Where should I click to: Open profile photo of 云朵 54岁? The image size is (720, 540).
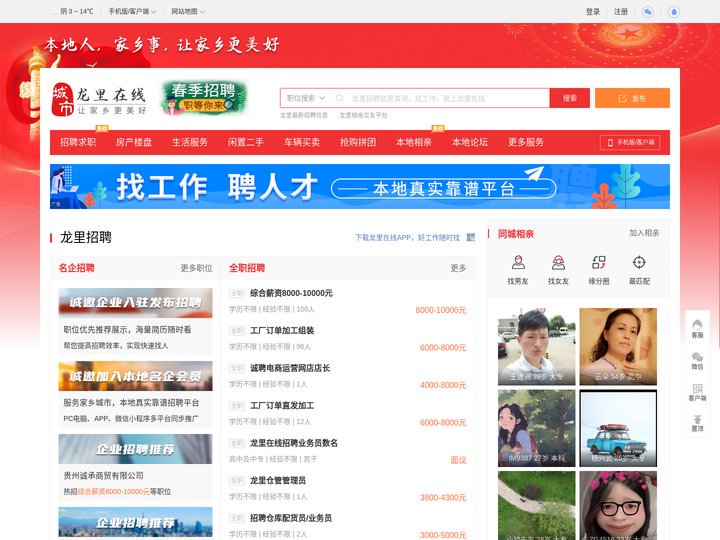(x=618, y=347)
